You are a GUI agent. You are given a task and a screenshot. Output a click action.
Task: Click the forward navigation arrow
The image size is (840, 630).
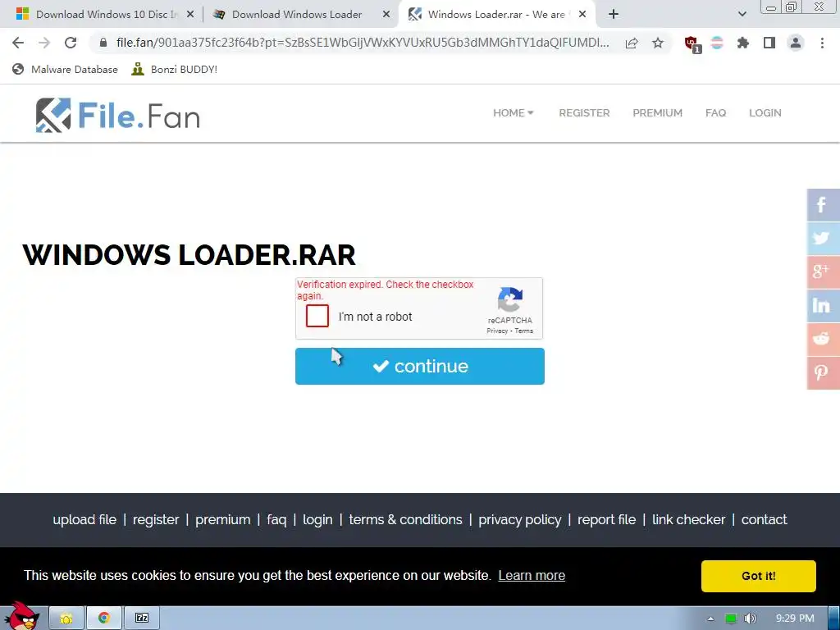[44, 43]
